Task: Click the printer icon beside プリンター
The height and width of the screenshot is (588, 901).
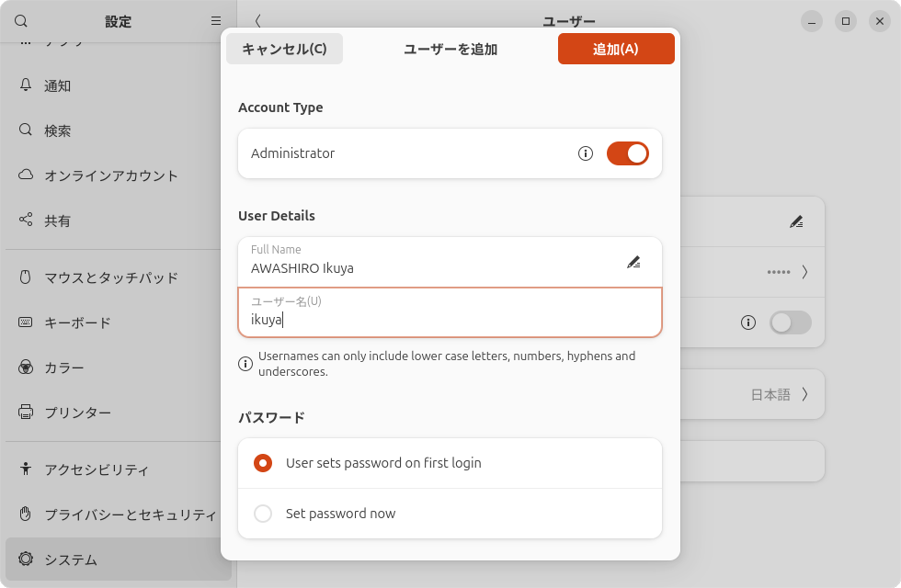Action: (26, 412)
